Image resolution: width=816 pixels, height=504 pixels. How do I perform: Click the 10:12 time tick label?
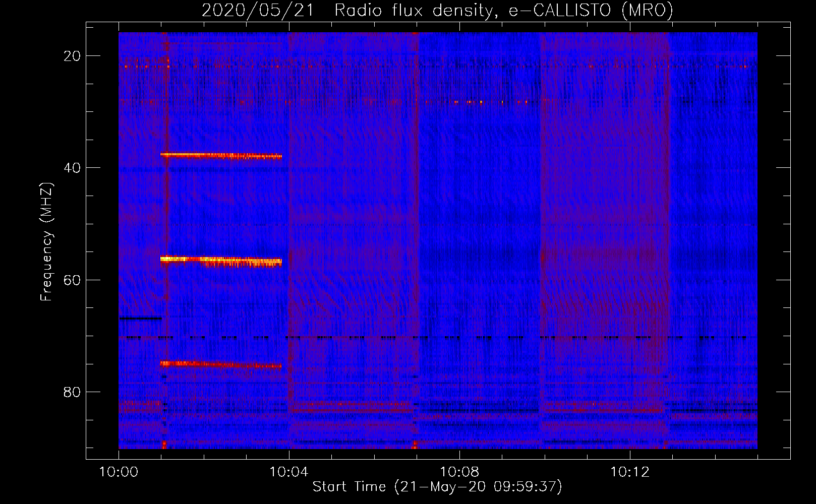(630, 472)
